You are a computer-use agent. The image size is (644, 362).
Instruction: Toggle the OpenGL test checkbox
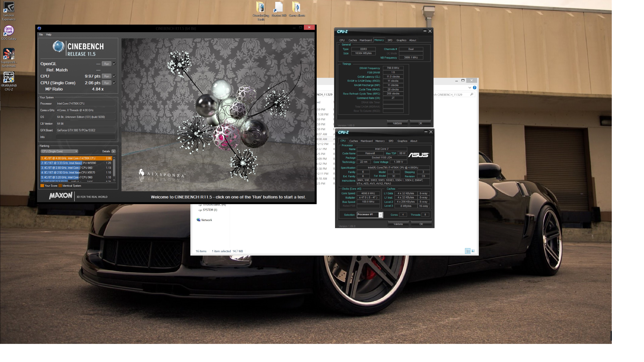point(114,64)
